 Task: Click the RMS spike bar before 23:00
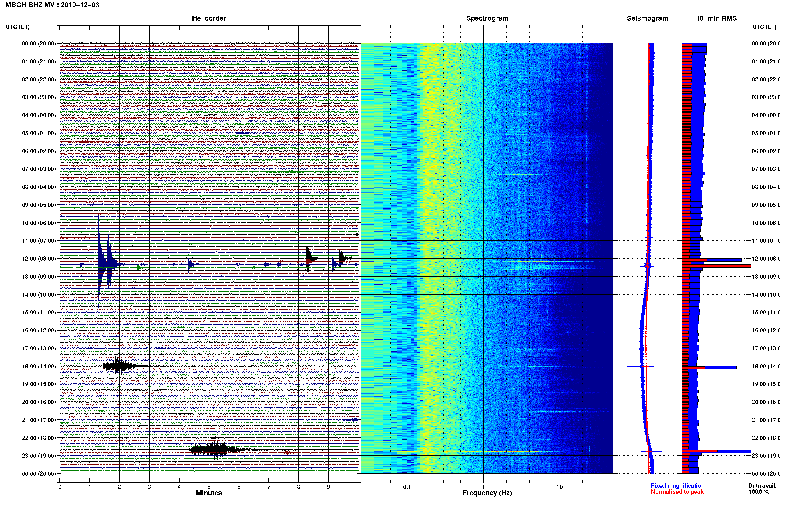point(716,451)
